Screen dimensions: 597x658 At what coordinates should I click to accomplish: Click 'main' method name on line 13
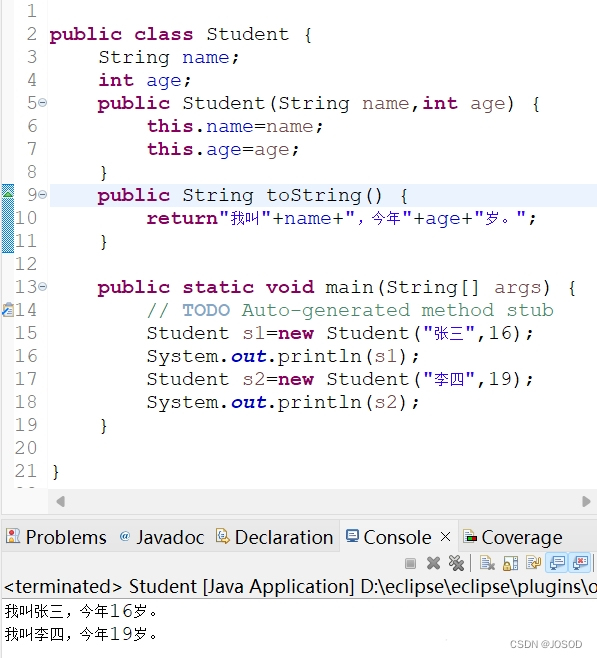[349, 287]
